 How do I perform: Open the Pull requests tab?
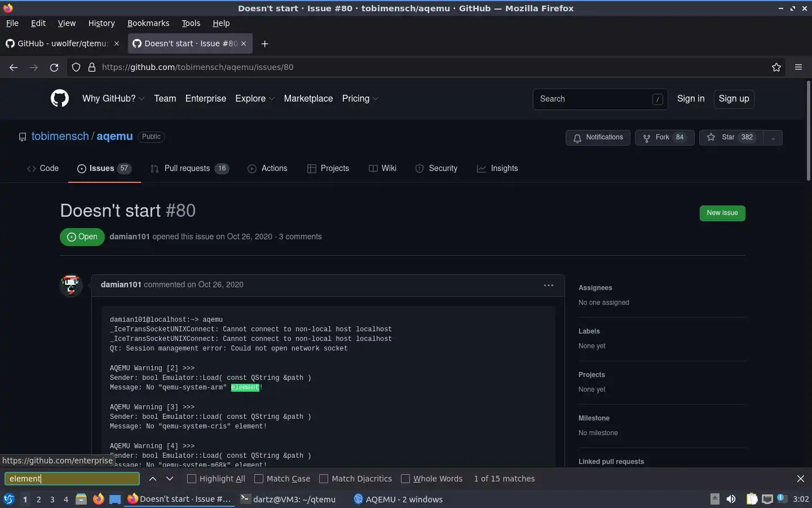coord(189,168)
